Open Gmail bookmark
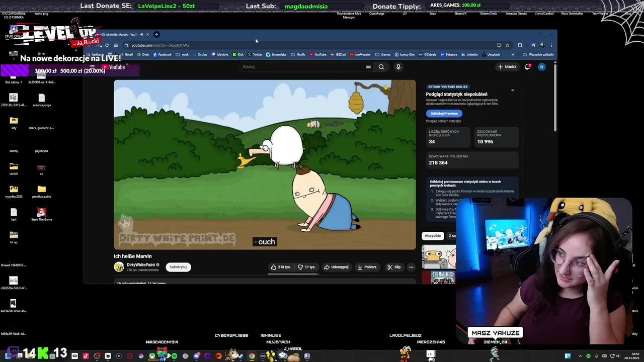The width and height of the screenshot is (644, 362). (126, 54)
